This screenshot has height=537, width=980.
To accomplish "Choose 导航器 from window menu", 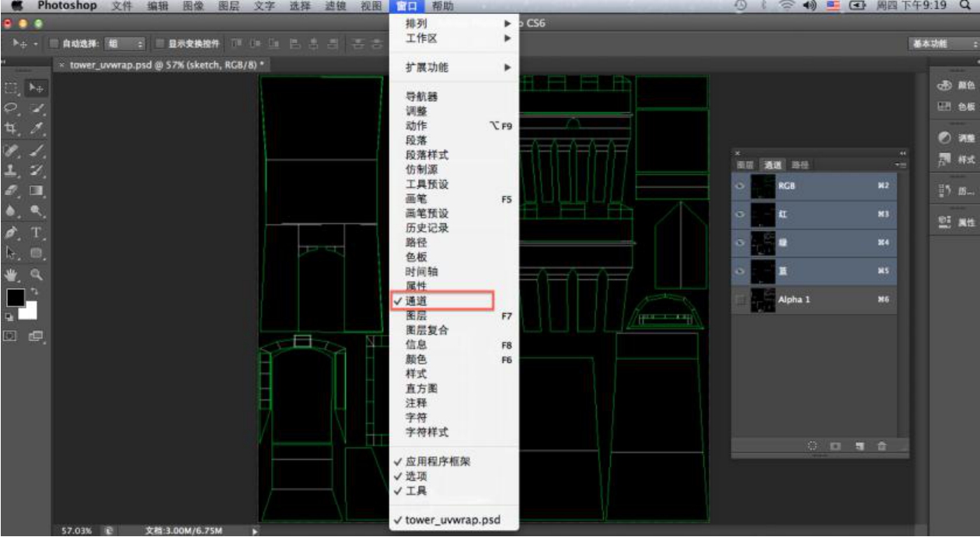I will point(454,97).
